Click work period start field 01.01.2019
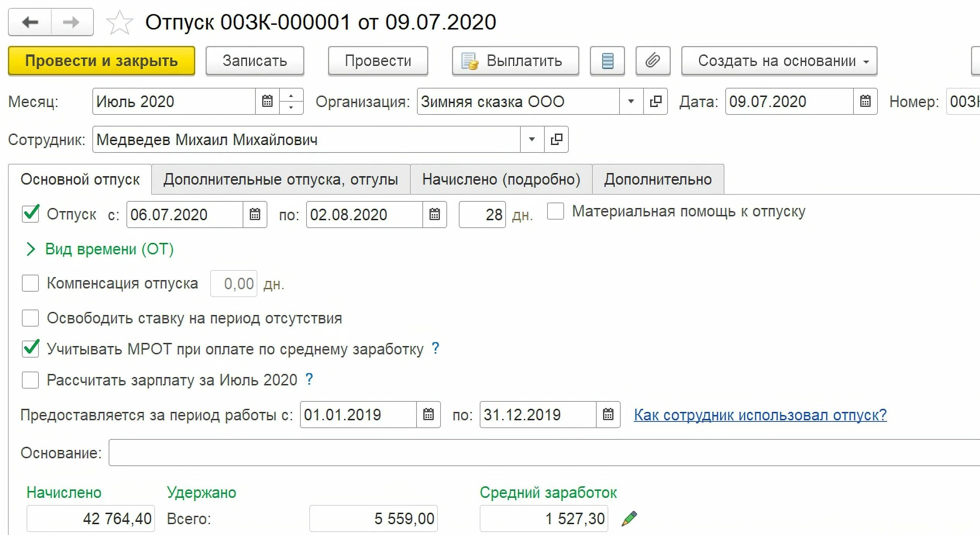 (358, 414)
